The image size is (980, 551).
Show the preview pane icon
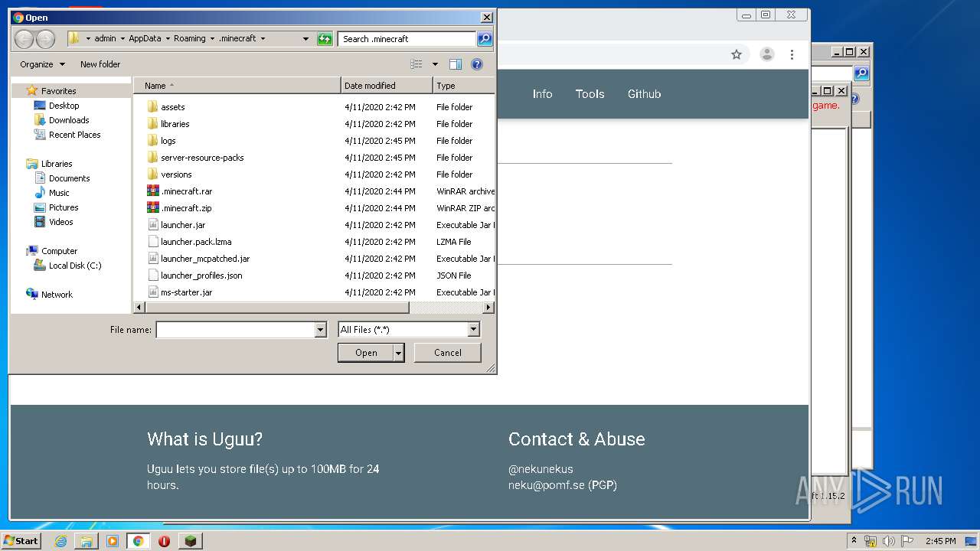click(x=456, y=64)
